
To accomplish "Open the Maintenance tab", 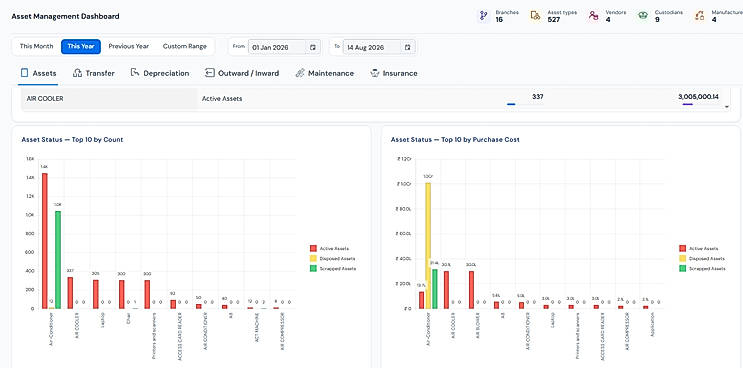I will pos(325,73).
